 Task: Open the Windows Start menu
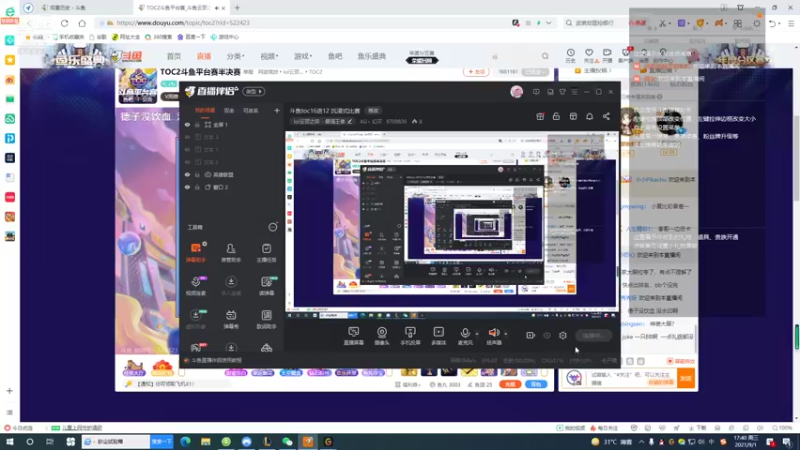[10, 442]
